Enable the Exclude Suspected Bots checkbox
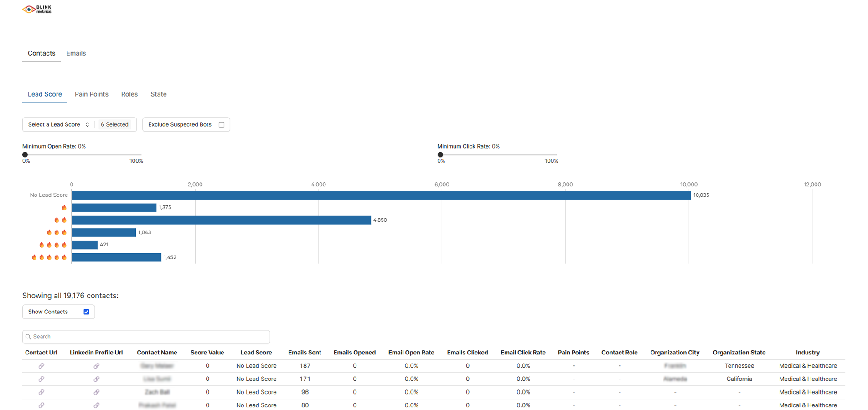Image resolution: width=868 pixels, height=410 pixels. 222,124
